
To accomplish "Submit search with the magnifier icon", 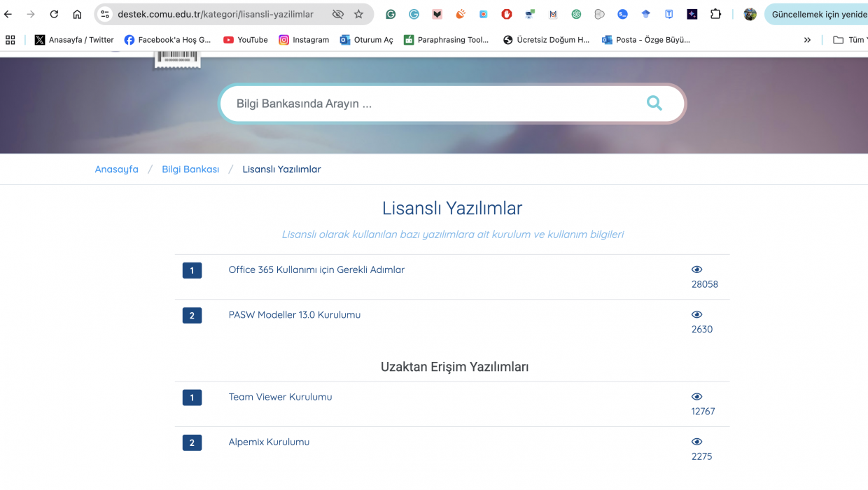I will 654,104.
